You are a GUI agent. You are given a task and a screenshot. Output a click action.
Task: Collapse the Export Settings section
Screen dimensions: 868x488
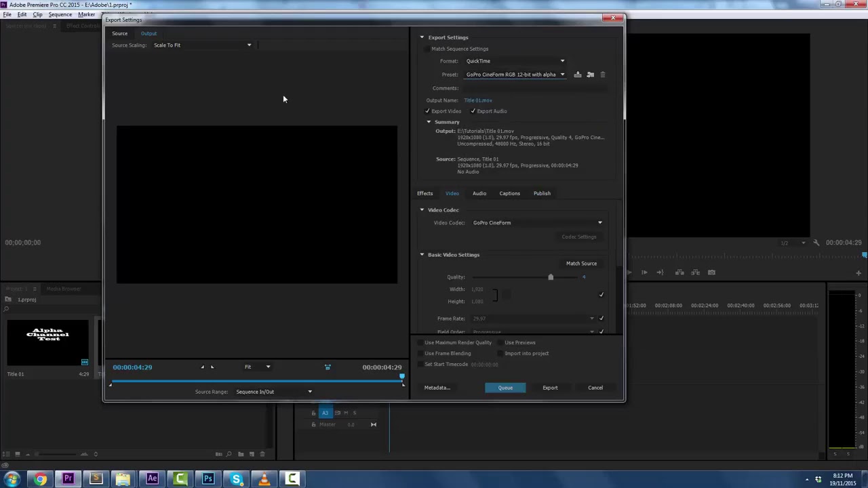point(422,37)
